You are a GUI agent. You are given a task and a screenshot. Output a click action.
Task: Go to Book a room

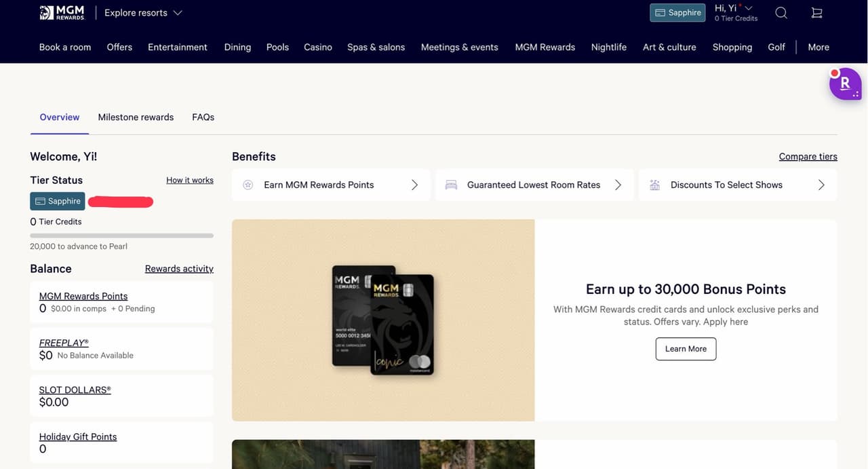pos(65,47)
